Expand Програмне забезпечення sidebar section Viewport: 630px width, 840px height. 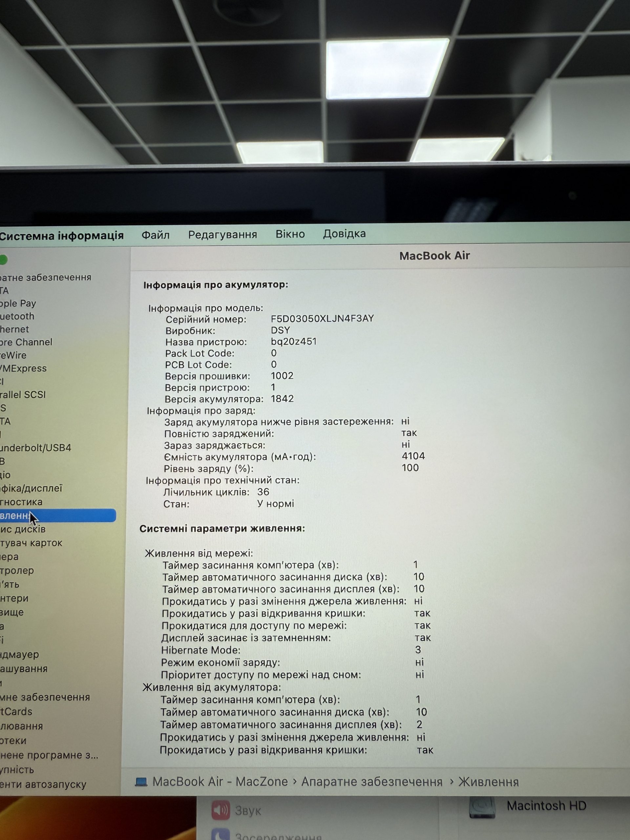[x=45, y=697]
